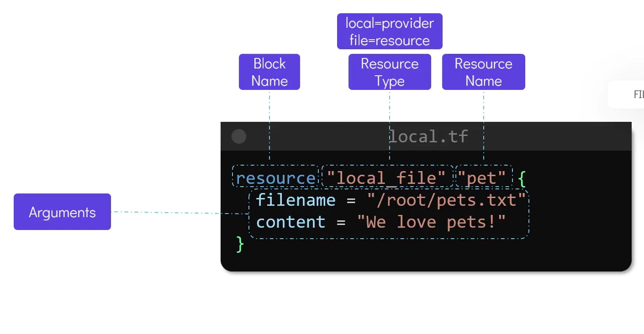The width and height of the screenshot is (644, 334).
Task: Click the "local_file" string in code
Action: pyautogui.click(x=387, y=177)
